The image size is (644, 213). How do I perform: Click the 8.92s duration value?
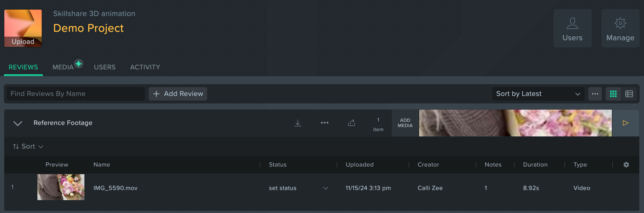531,188
